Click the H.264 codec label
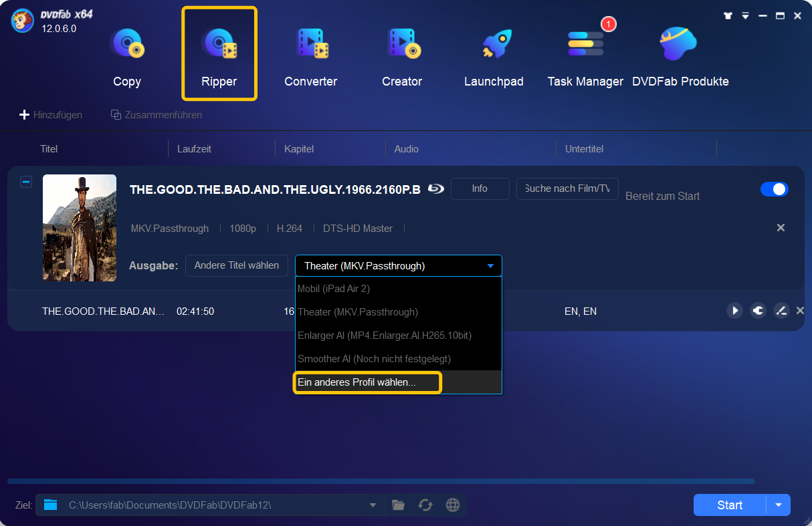The image size is (812, 526). point(290,229)
